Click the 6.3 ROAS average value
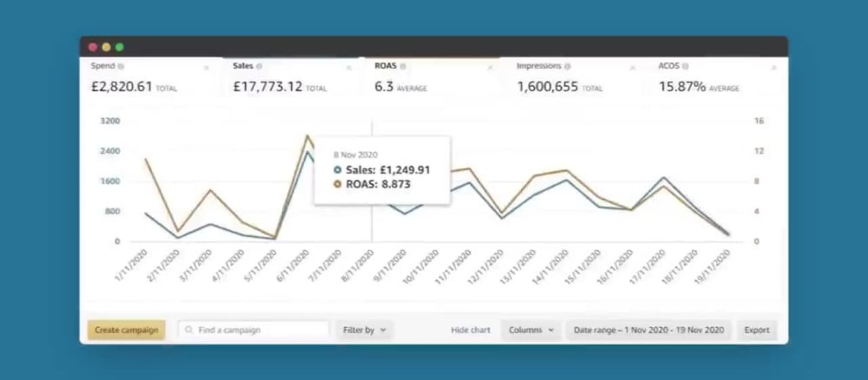Viewport: 868px width, 380px height. click(x=384, y=87)
